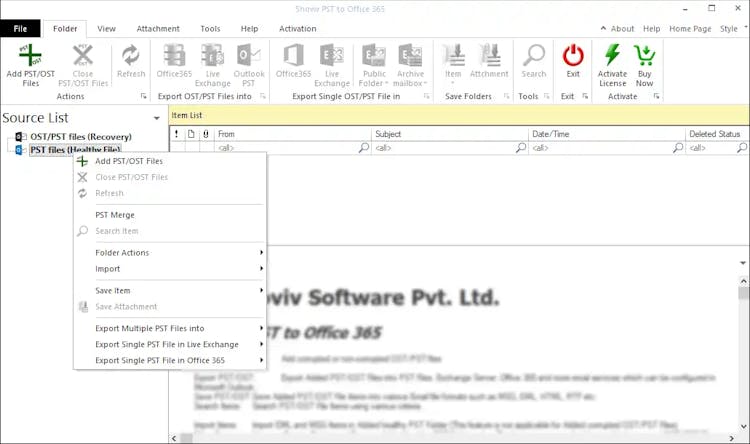Viewport: 750px width, 444px height.
Task: Click search magnifier in From filter
Action: [364, 148]
